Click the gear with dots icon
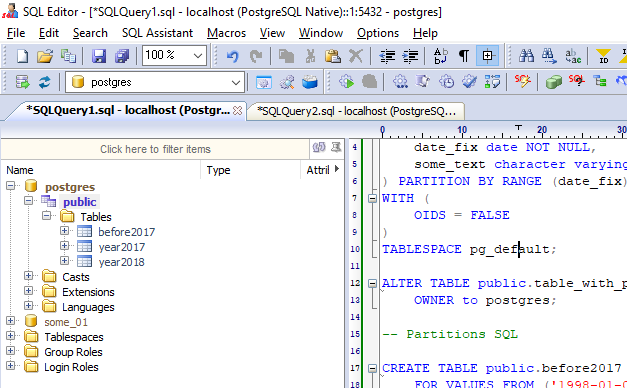The height and width of the screenshot is (388, 627). [x=400, y=82]
